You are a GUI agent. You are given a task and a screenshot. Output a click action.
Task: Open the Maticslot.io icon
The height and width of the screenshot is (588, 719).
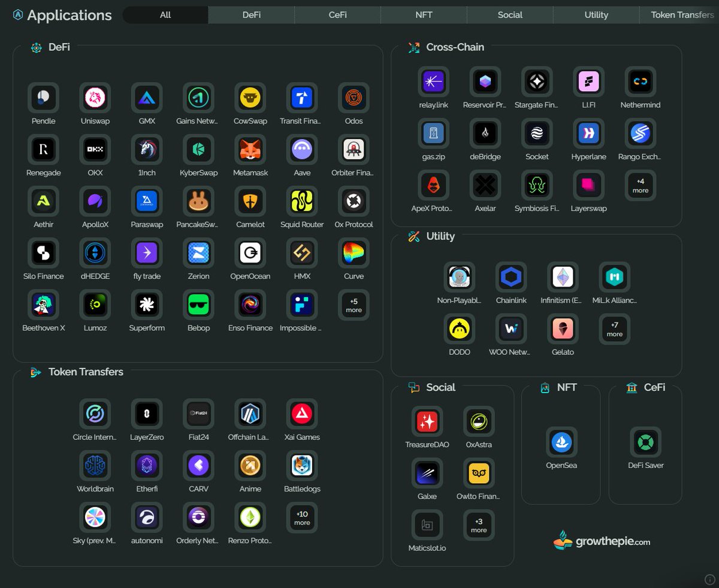(x=427, y=525)
